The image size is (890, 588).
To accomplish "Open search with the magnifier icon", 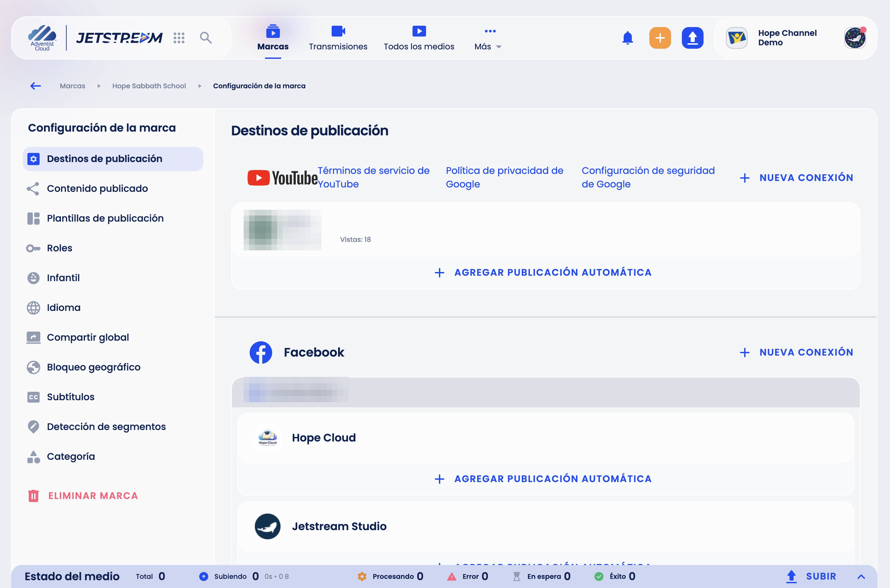I will [205, 38].
